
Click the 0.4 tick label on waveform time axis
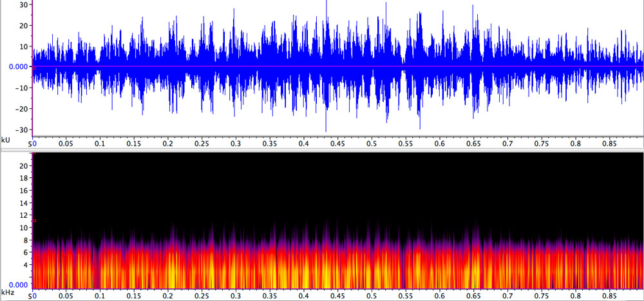pos(304,144)
